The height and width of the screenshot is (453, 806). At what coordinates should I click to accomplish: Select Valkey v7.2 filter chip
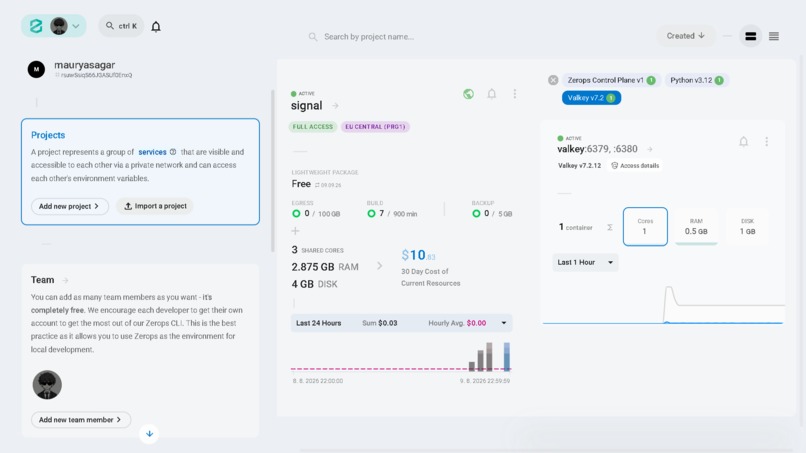point(591,98)
